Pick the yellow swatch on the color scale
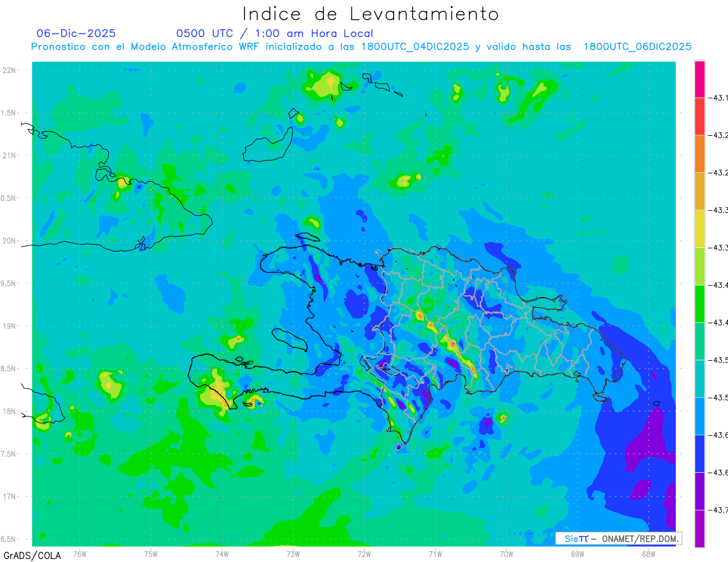Viewport: 728px width, 562px height. pyautogui.click(x=699, y=229)
